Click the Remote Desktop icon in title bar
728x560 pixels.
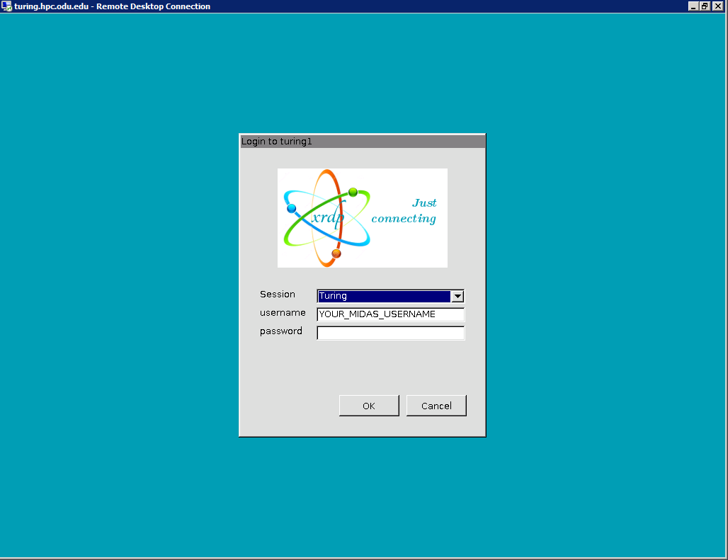pyautogui.click(x=7, y=6)
